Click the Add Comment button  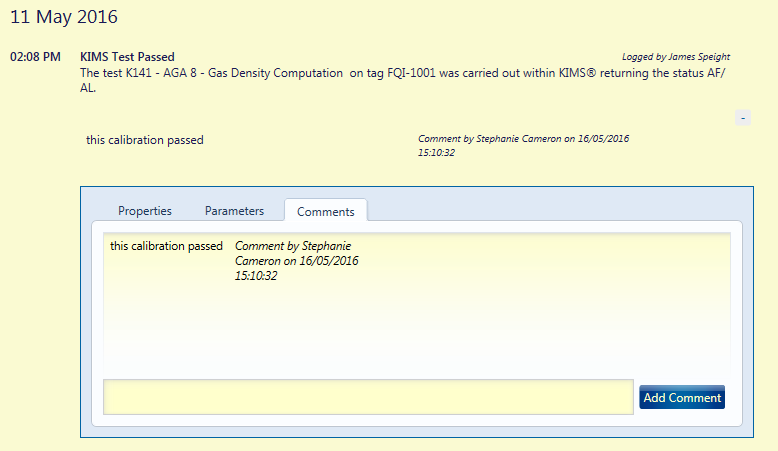pyautogui.click(x=682, y=397)
